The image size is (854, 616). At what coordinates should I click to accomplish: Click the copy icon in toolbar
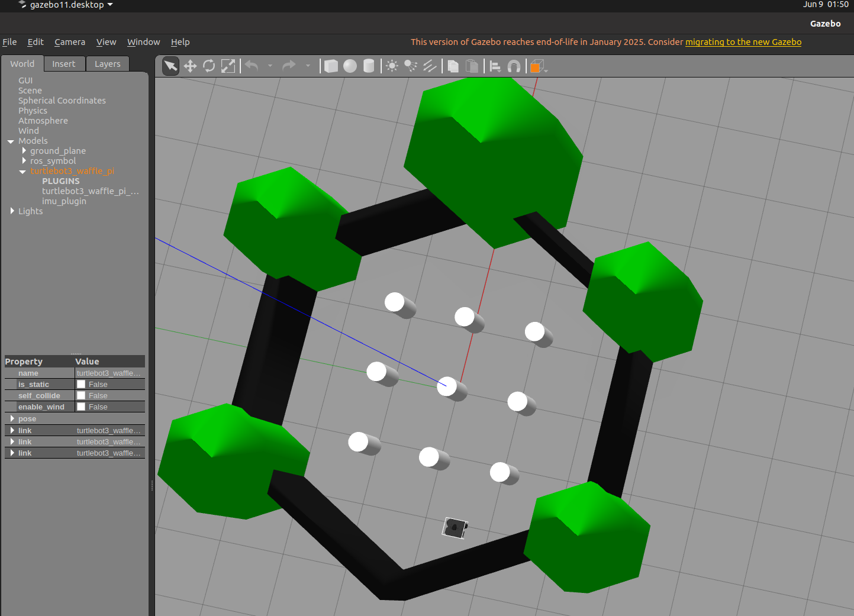point(453,66)
